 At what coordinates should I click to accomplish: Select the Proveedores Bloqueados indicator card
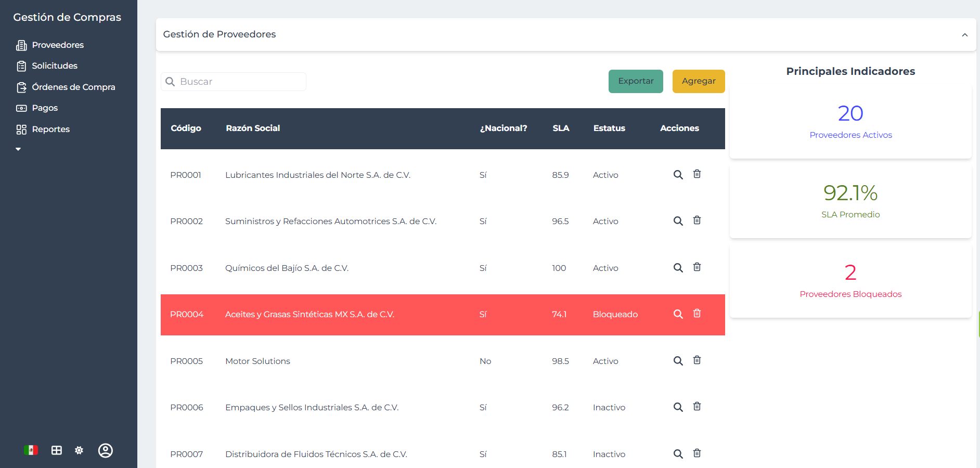click(x=850, y=281)
